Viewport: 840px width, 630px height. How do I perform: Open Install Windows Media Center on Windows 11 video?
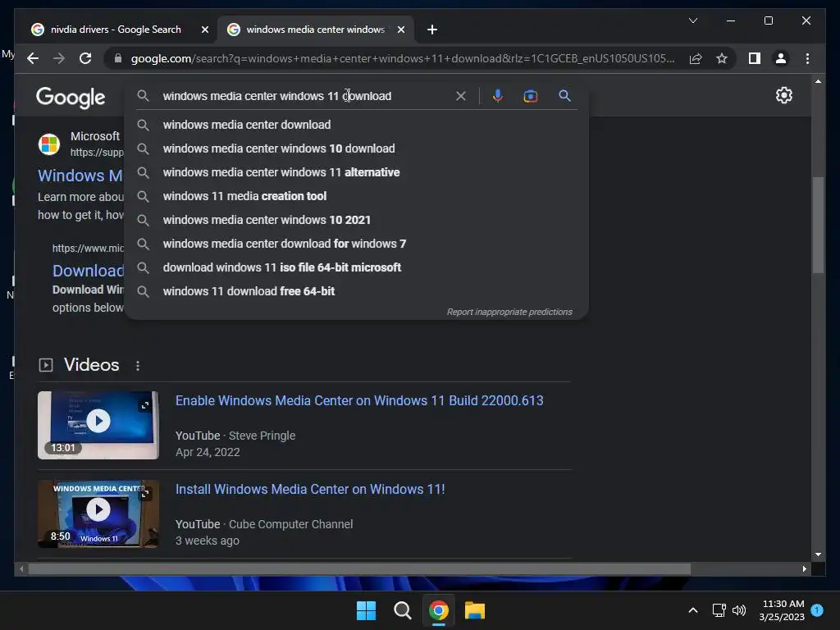click(310, 489)
